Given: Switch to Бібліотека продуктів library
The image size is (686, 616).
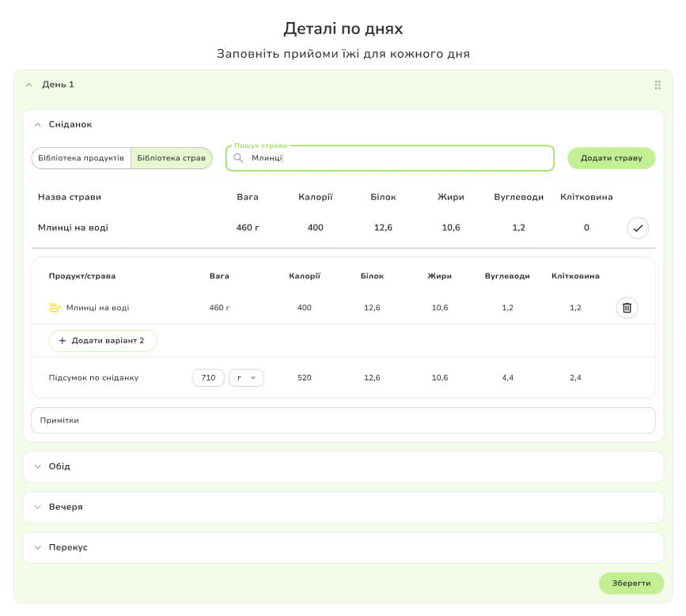Looking at the screenshot, I should pos(81,158).
